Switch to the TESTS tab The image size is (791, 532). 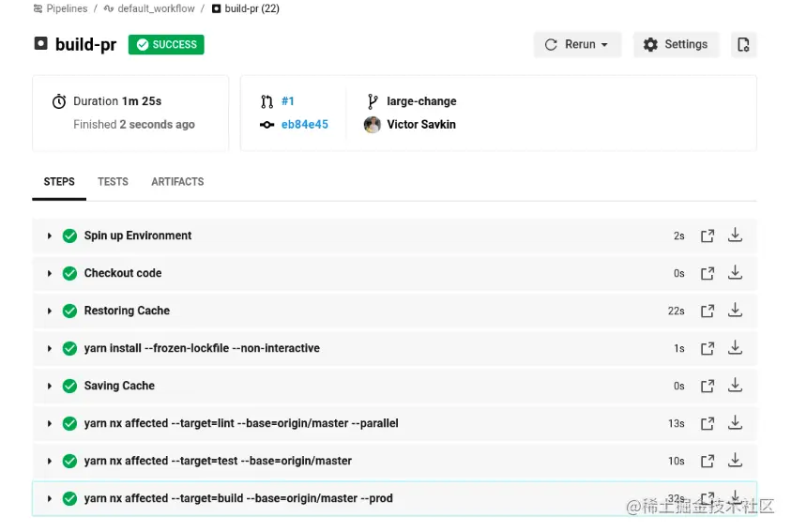pyautogui.click(x=113, y=182)
